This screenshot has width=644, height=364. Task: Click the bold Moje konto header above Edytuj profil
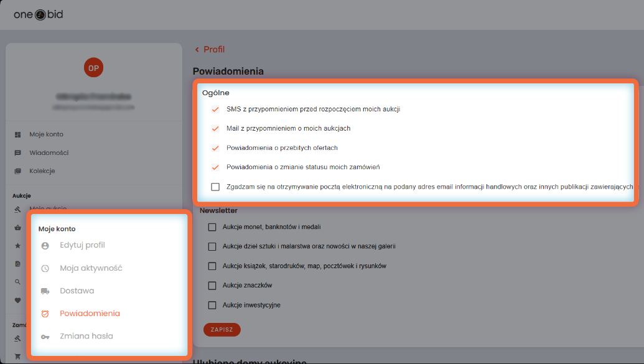point(57,229)
